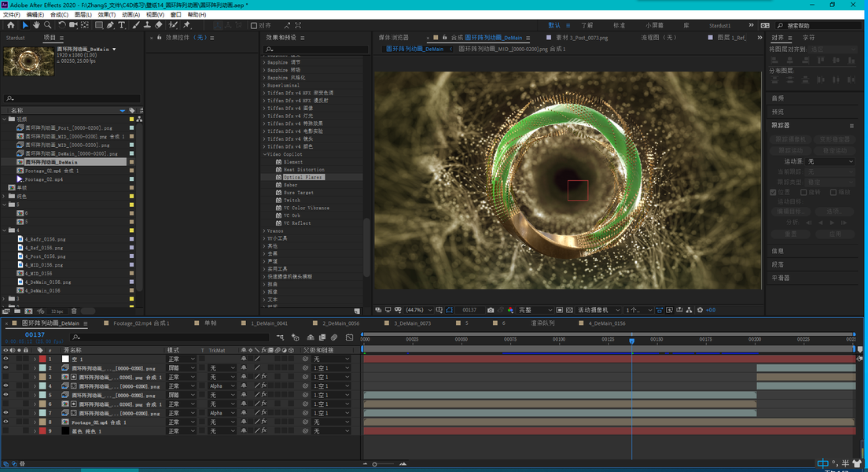Image resolution: width=868 pixels, height=472 pixels.
Task: Select the Optical Flares effect
Action: pos(303,177)
